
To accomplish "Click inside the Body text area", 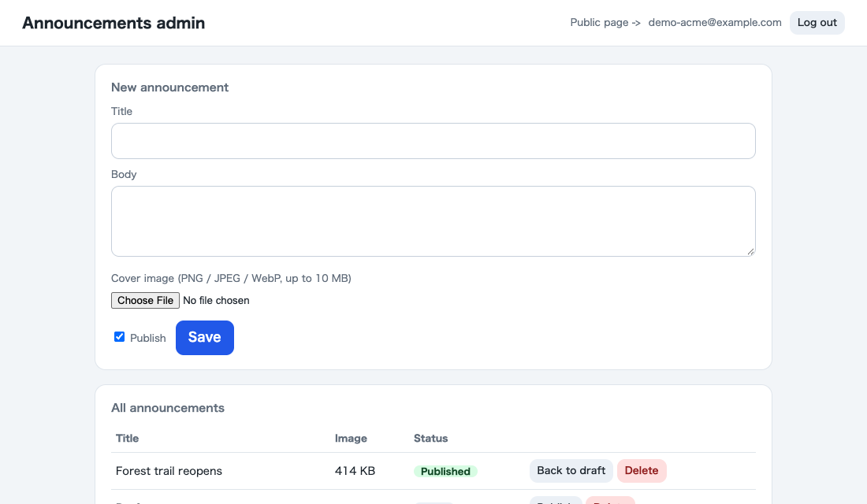I will pos(433,221).
